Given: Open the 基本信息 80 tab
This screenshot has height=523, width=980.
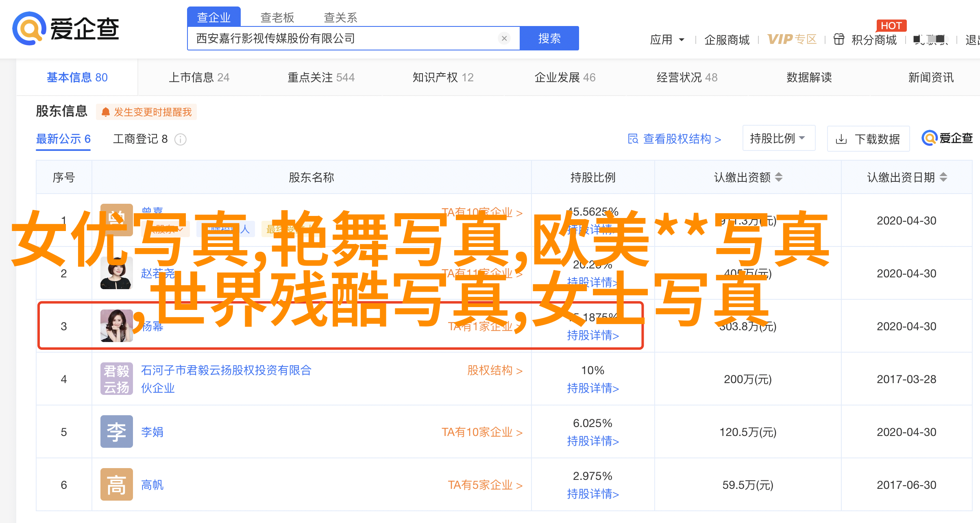Looking at the screenshot, I should point(77,77).
